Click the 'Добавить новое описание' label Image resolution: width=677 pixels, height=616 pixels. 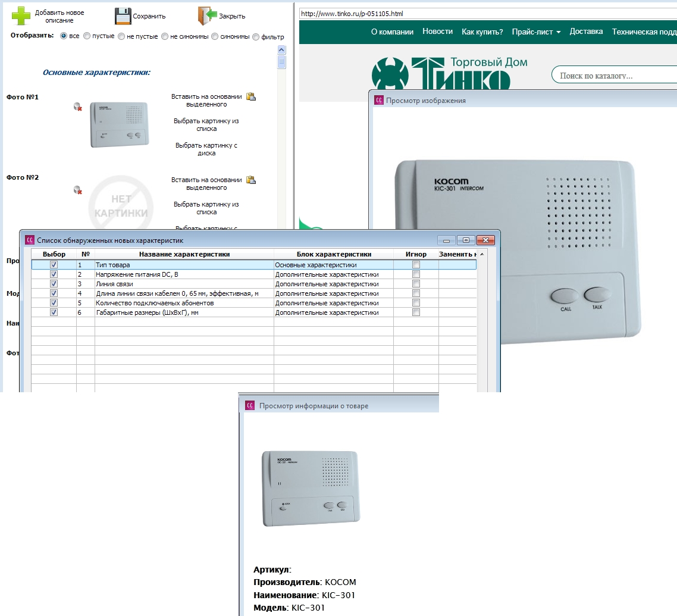click(x=59, y=17)
